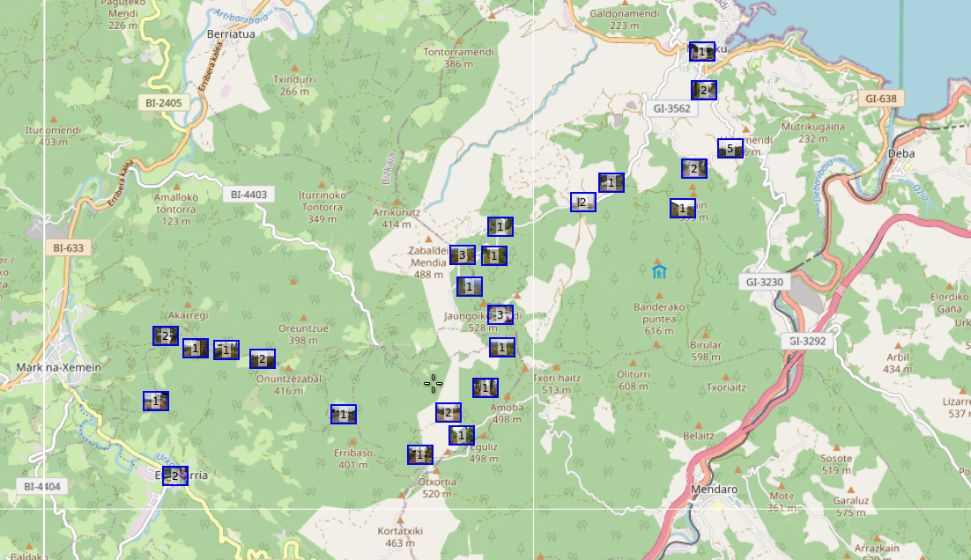Click the 2-photo marker above Onuntzezabal
Image resolution: width=971 pixels, height=560 pixels.
pyautogui.click(x=263, y=359)
